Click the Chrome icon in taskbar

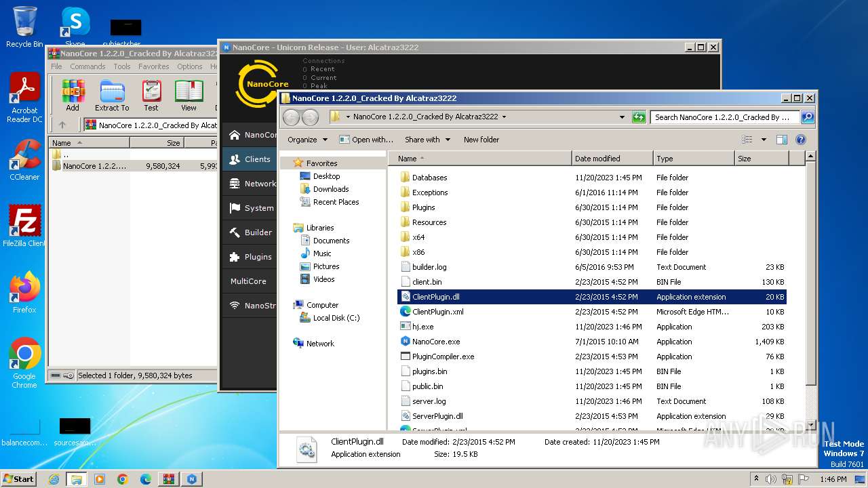click(x=123, y=479)
